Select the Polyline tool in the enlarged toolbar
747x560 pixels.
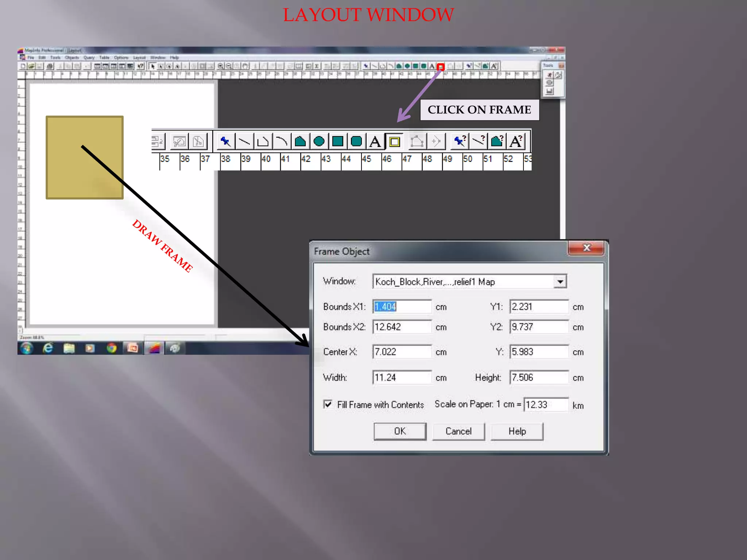pos(263,141)
